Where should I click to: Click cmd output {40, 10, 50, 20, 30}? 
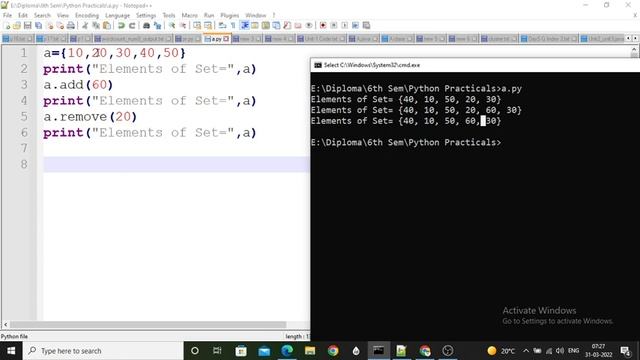click(x=450, y=99)
